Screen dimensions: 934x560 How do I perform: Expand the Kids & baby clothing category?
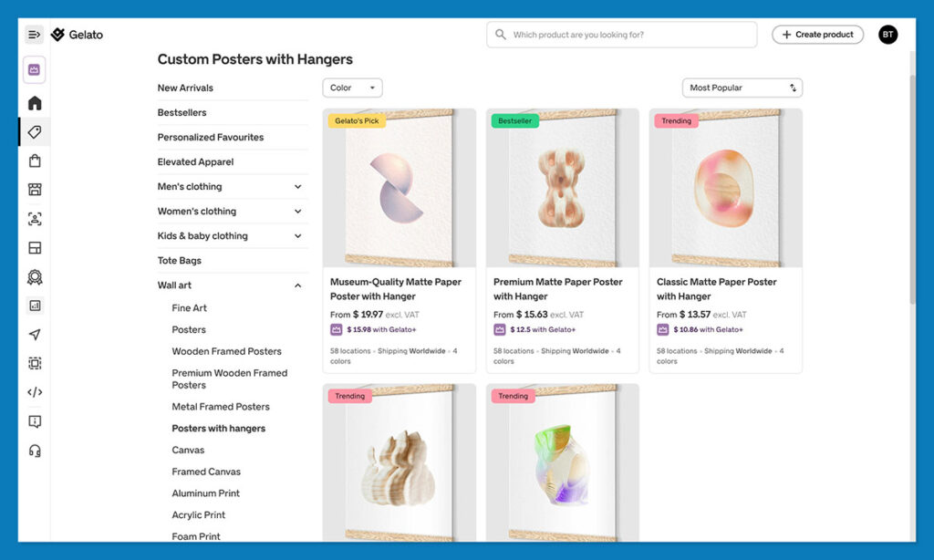(297, 236)
